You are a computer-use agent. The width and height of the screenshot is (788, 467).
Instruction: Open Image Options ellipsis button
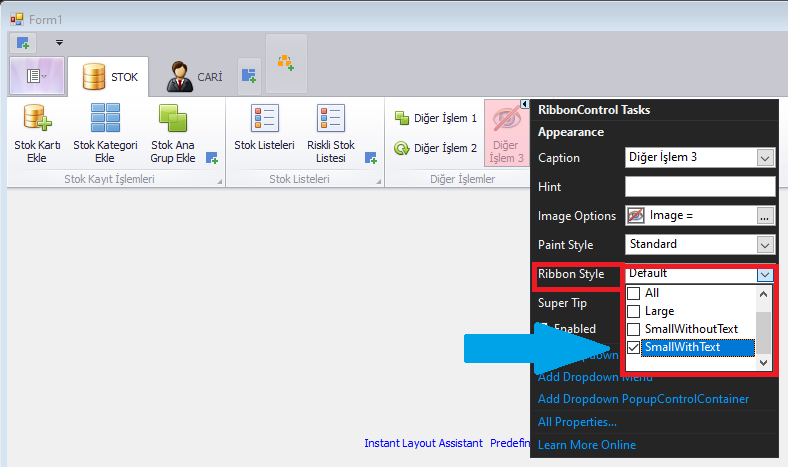coord(764,216)
